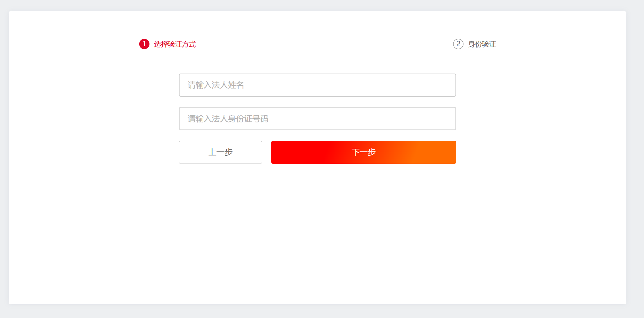The width and height of the screenshot is (644, 318).
Task: Click the 上一步 text inside the white button
Action: pos(220,152)
